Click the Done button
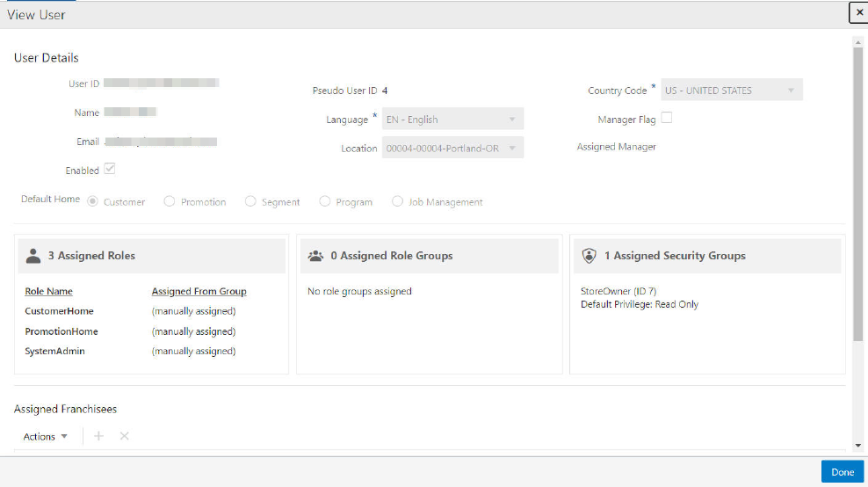Image resolution: width=868 pixels, height=487 pixels. point(842,471)
